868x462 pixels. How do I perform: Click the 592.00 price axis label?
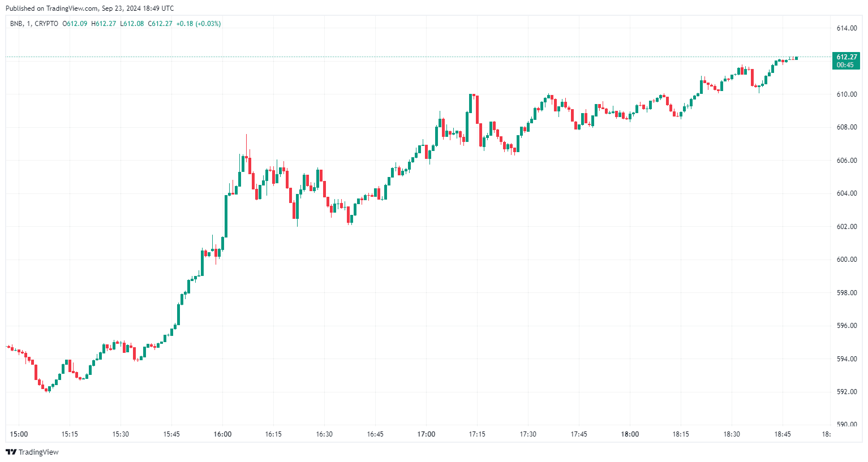[x=846, y=392]
